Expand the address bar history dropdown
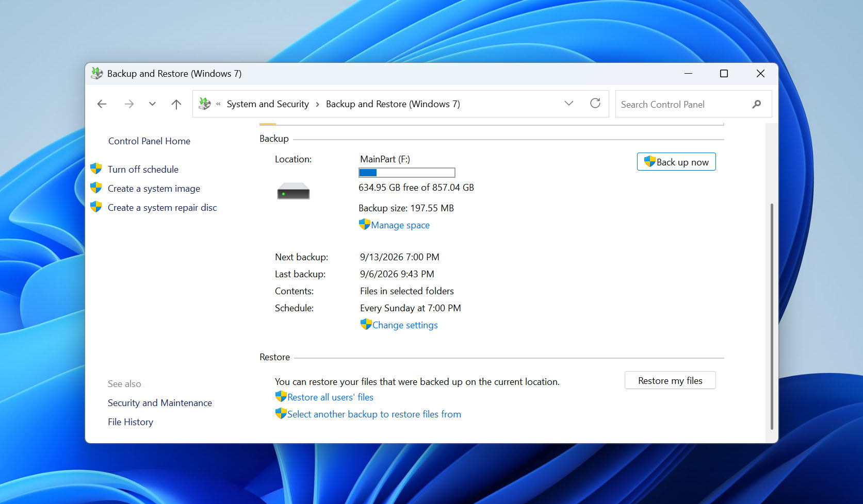Image resolution: width=863 pixels, height=504 pixels. click(x=569, y=104)
